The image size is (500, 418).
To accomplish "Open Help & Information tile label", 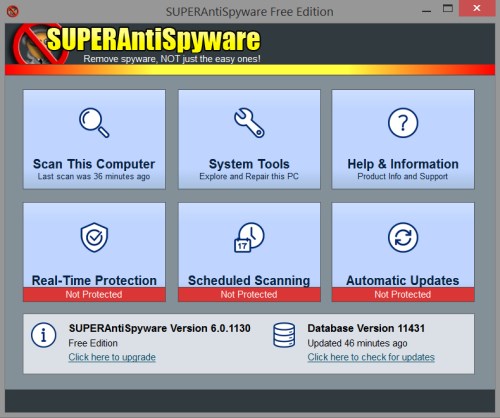I will 403,164.
